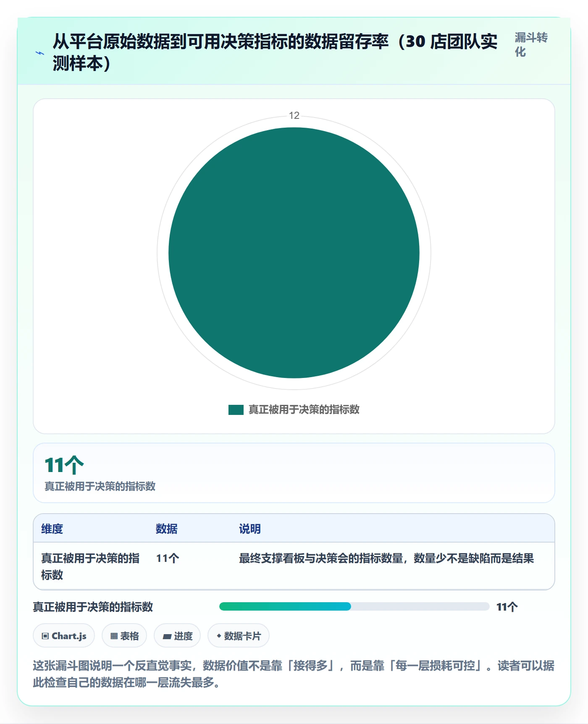
Task: Click the teal circular chart area
Action: coord(294,253)
